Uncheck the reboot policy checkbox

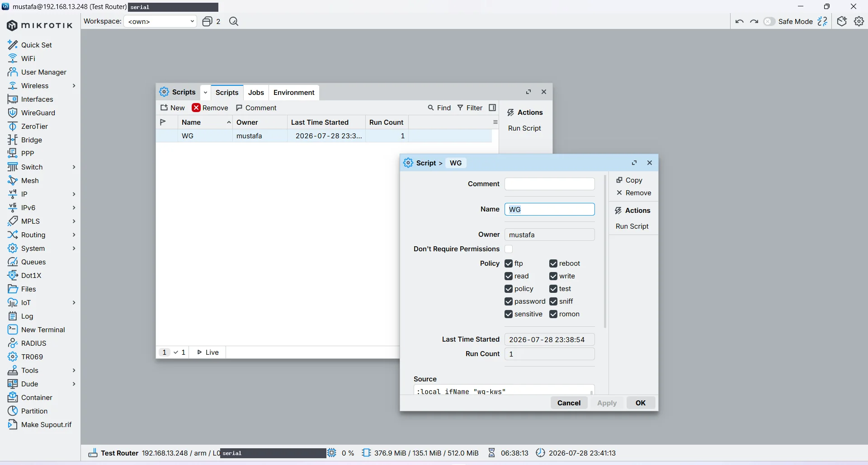(553, 263)
